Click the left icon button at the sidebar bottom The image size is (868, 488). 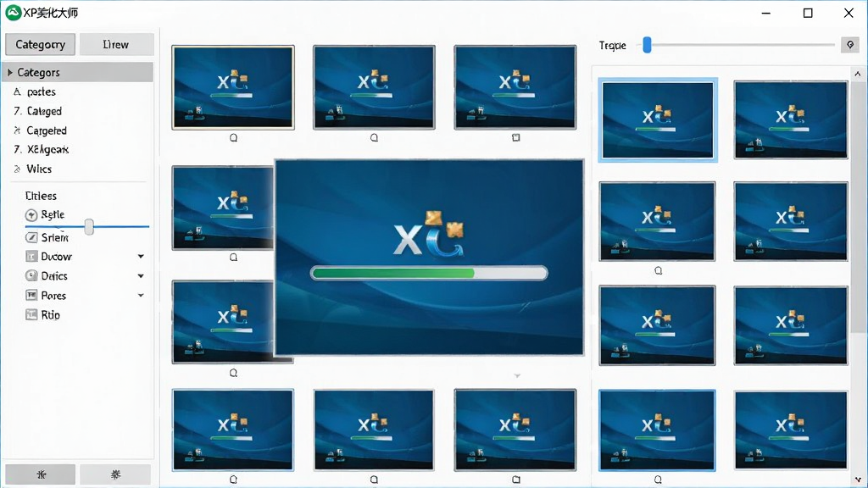[41, 474]
